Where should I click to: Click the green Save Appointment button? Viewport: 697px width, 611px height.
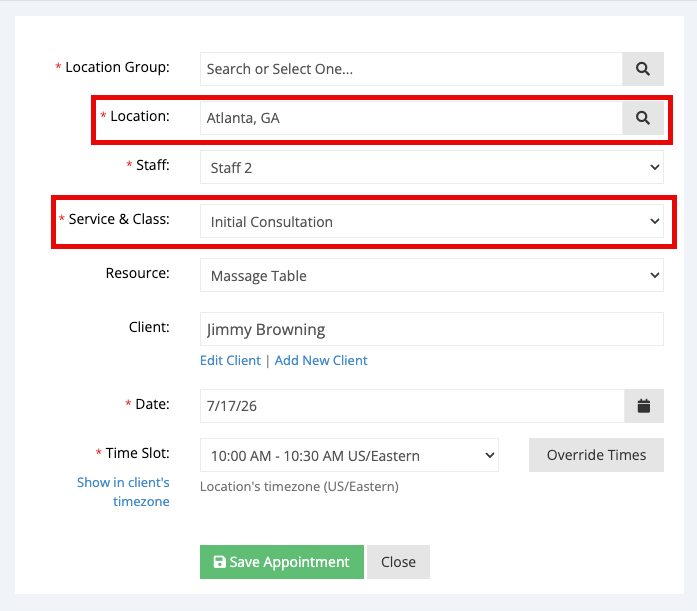[282, 562]
